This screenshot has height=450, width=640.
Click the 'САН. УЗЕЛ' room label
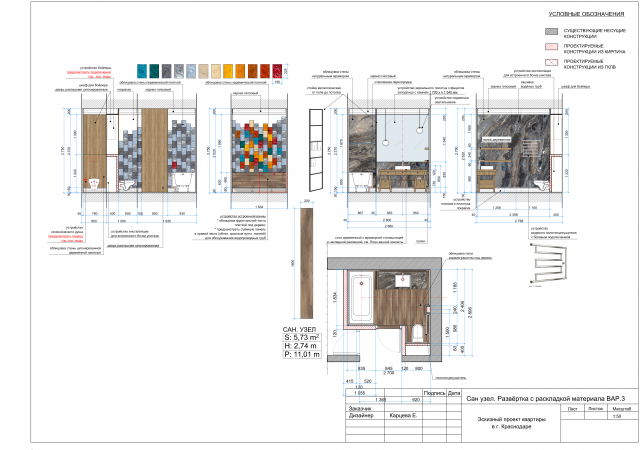pos(299,330)
